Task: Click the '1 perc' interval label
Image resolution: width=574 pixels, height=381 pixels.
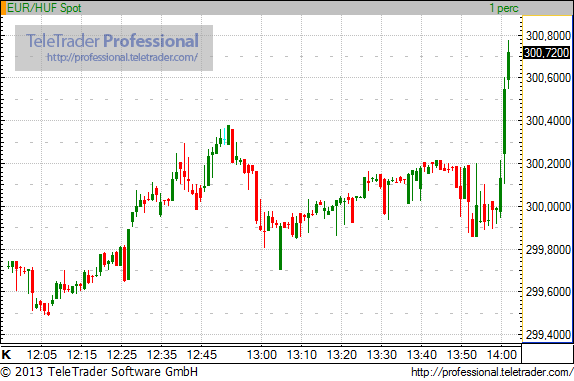Action: (x=504, y=8)
